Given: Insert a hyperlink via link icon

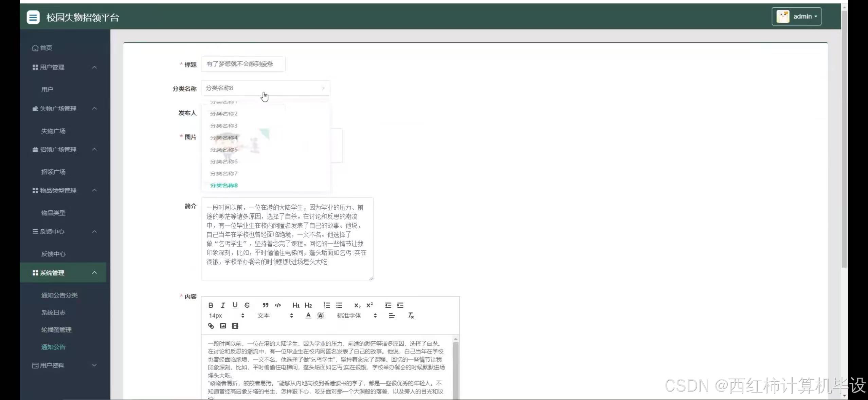Looking at the screenshot, I should [x=211, y=326].
